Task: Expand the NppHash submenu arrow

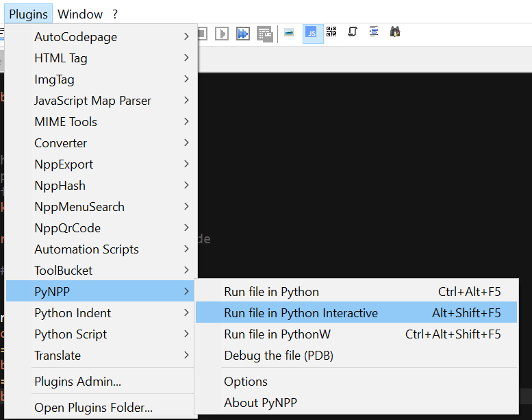Action: point(186,185)
